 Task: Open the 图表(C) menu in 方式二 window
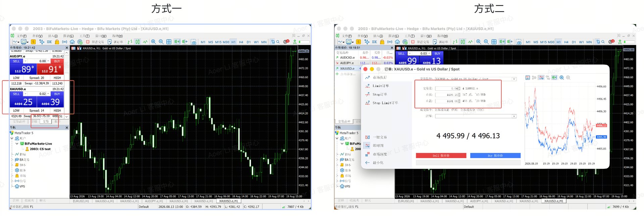394,36
